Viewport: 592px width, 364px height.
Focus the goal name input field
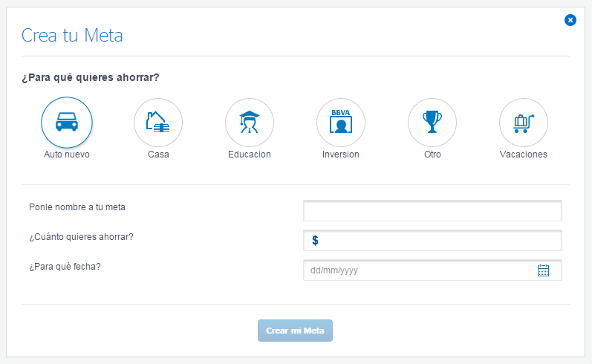[x=433, y=211]
